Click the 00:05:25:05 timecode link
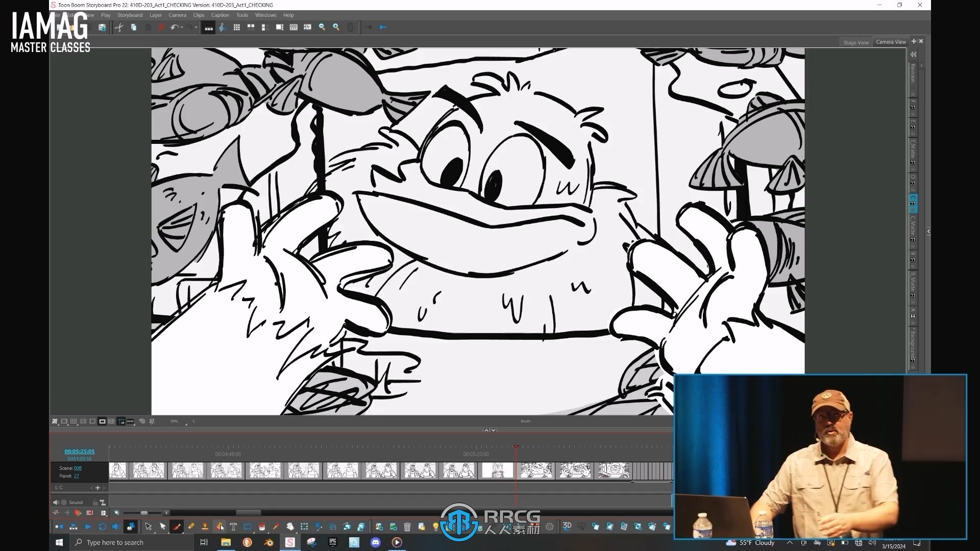 point(80,452)
